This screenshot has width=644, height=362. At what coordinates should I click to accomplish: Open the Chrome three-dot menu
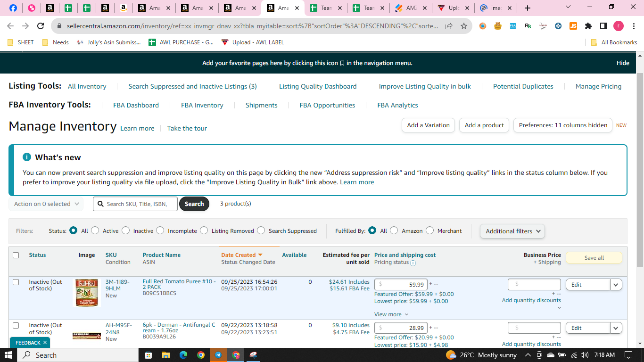[x=633, y=26]
